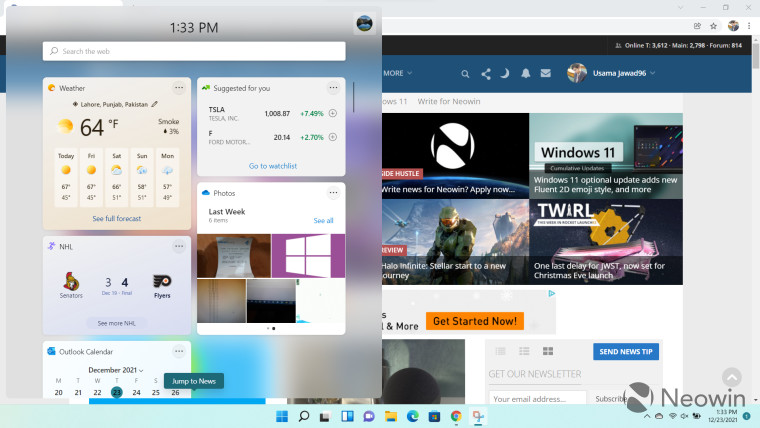The height and width of the screenshot is (428, 760).
Task: Open Suggested for you widget options
Action: tap(333, 88)
